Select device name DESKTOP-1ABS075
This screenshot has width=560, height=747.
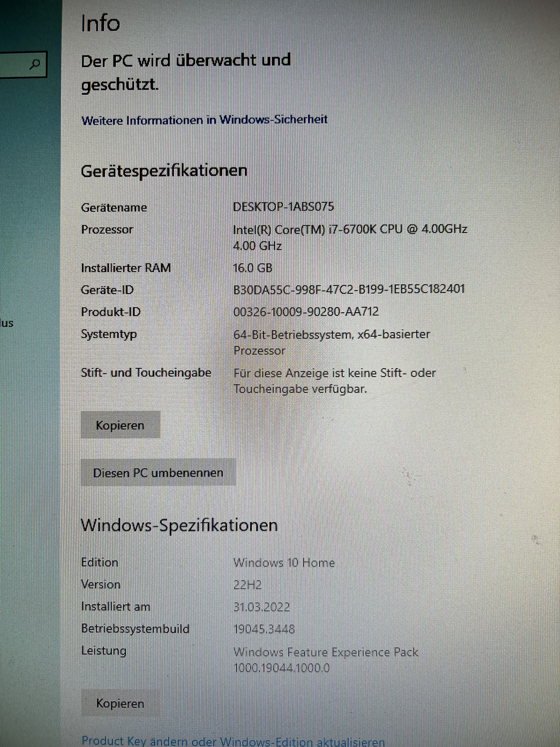pos(284,207)
